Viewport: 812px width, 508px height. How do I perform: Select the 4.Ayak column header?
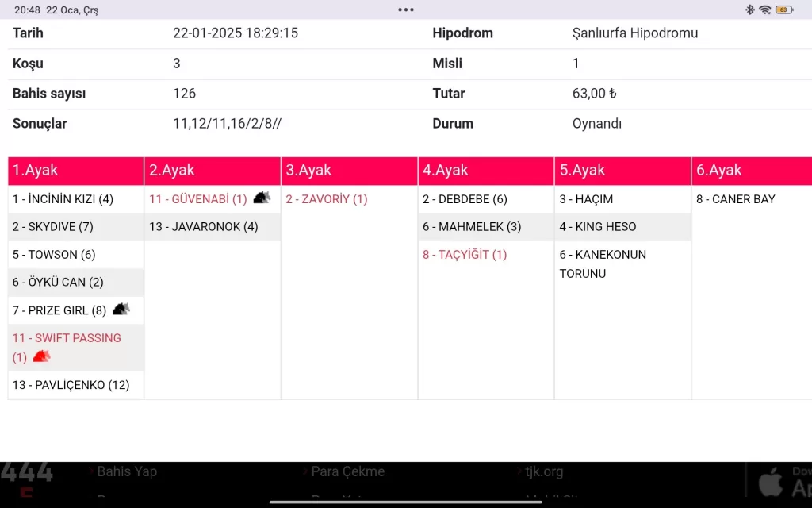point(486,171)
